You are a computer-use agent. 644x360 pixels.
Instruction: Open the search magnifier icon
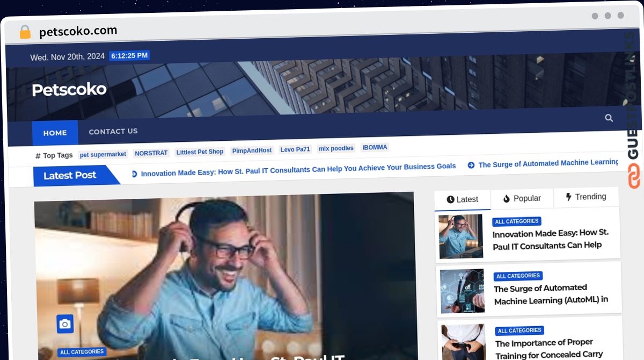coord(609,118)
